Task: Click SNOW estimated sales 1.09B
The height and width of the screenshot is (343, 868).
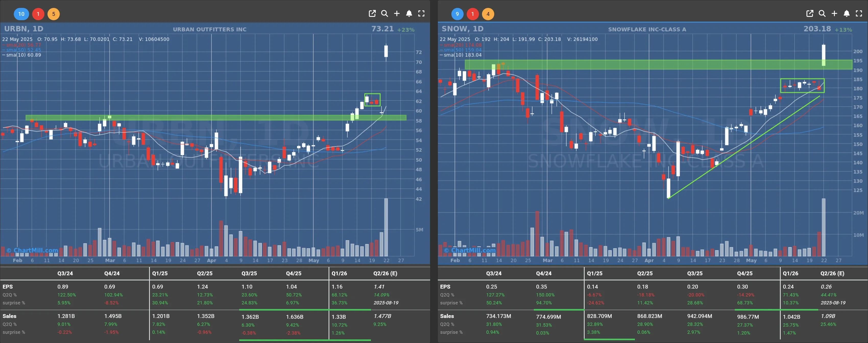Action: click(828, 316)
